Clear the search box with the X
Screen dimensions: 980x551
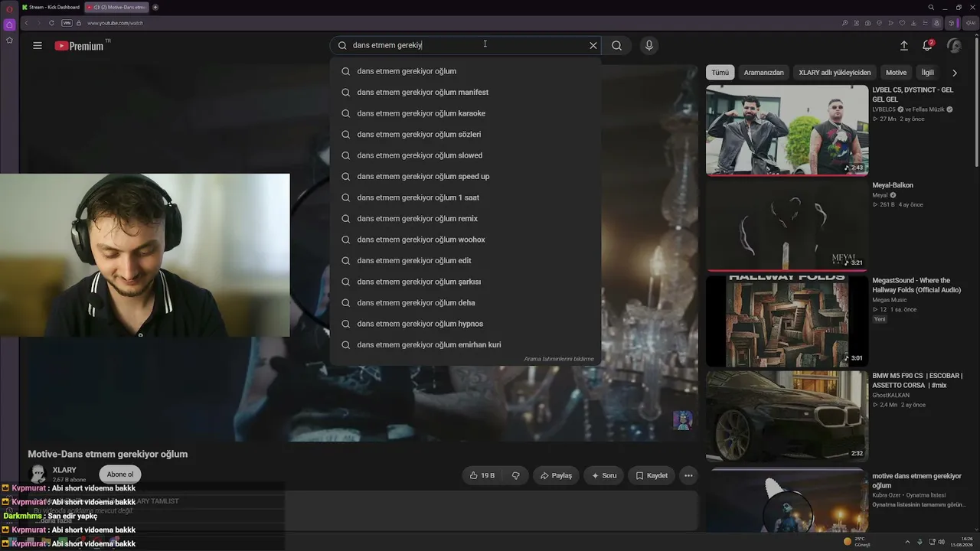593,45
